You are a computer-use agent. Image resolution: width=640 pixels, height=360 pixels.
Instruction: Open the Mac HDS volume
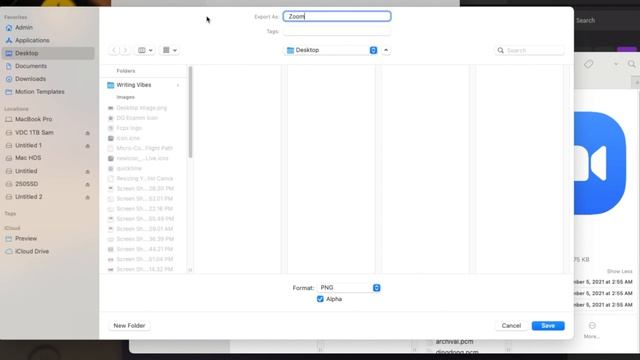point(28,158)
